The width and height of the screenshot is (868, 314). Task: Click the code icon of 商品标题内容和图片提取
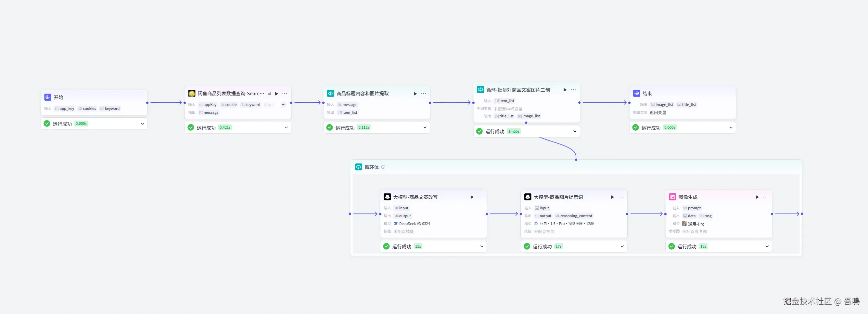(331, 93)
